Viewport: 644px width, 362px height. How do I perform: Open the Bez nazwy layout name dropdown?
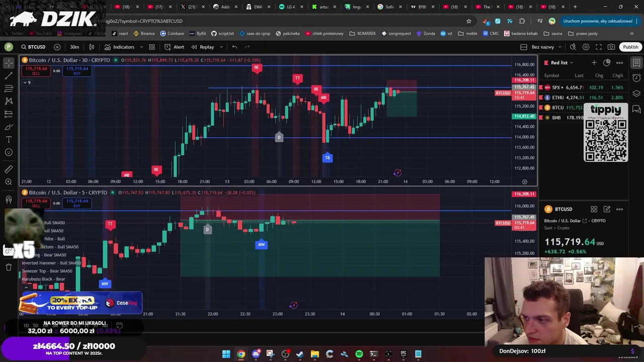[x=547, y=47]
